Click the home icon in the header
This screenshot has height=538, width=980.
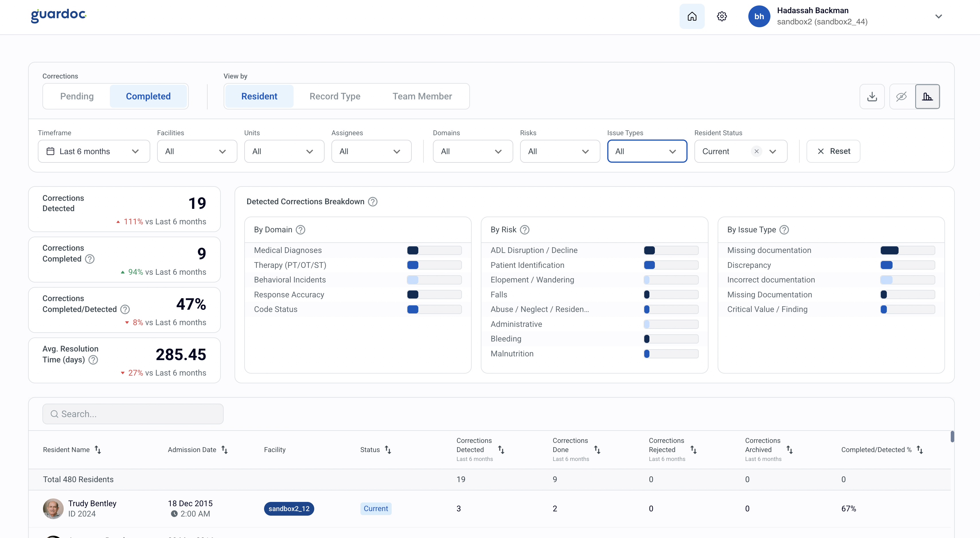click(x=692, y=16)
